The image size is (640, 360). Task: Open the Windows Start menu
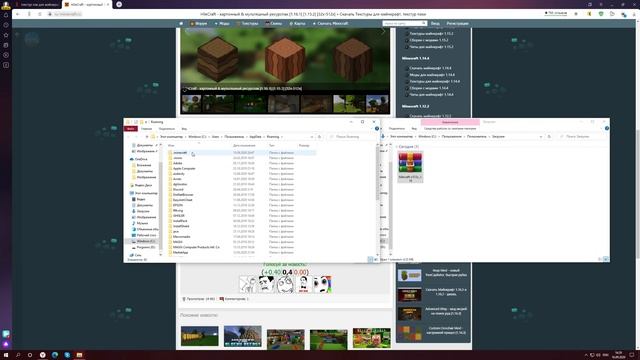(x=6, y=355)
